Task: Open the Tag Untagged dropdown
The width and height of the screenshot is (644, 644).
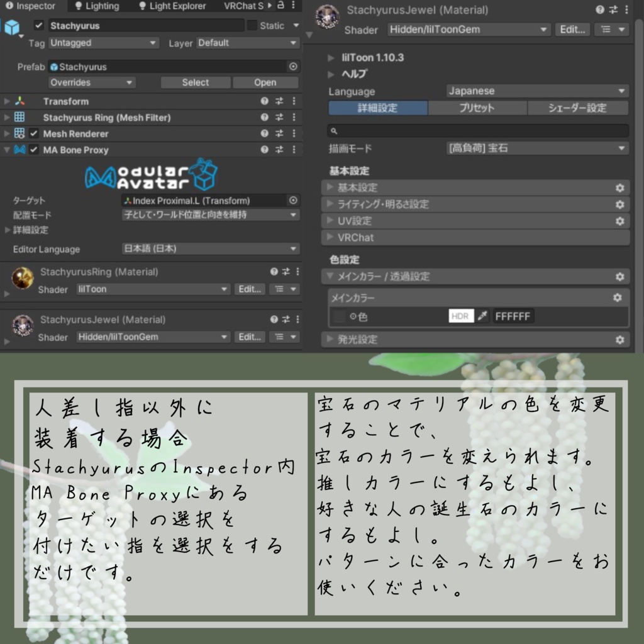Action: (x=103, y=43)
